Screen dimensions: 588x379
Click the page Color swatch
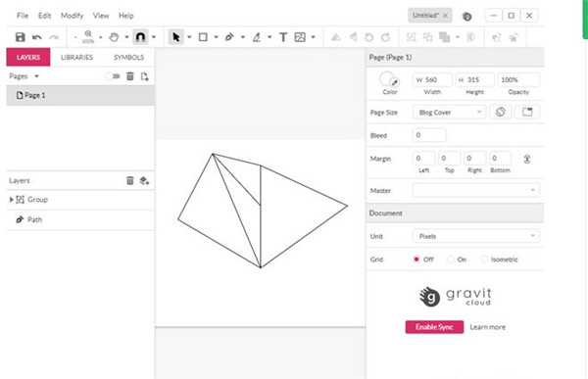pos(388,79)
